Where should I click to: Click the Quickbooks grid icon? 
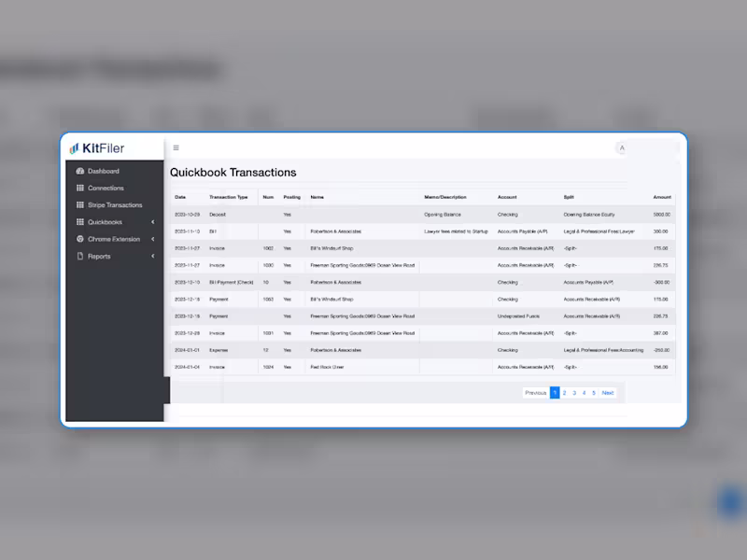tap(80, 222)
